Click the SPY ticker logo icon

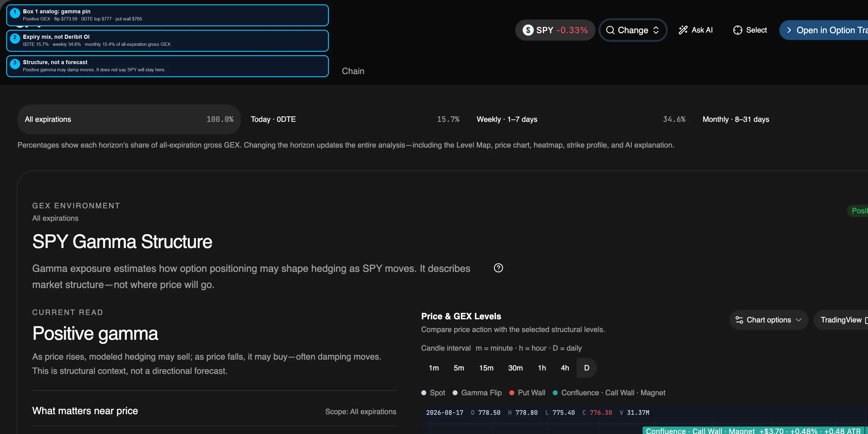[x=528, y=30]
